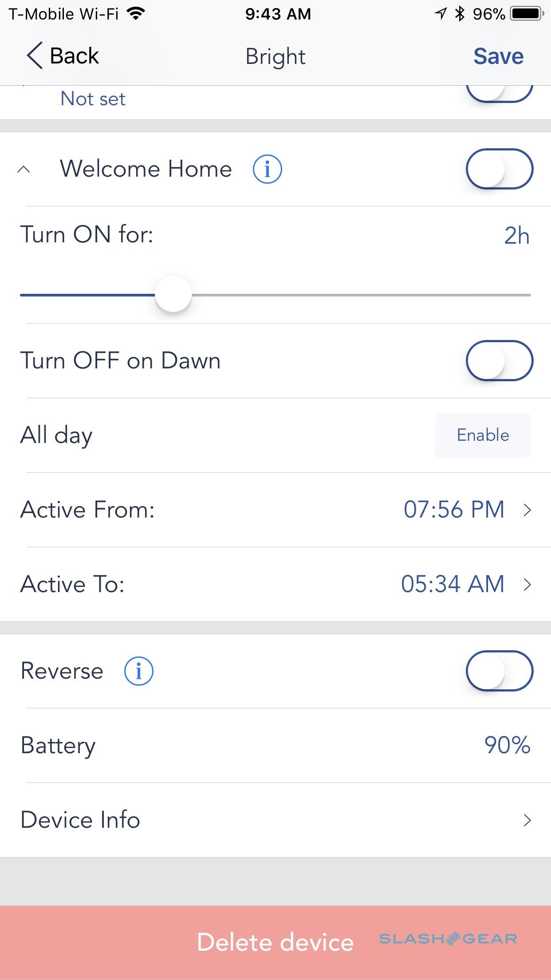Tap the Delete device bar
Viewport: 551px width, 980px height.
pyautogui.click(x=275, y=942)
